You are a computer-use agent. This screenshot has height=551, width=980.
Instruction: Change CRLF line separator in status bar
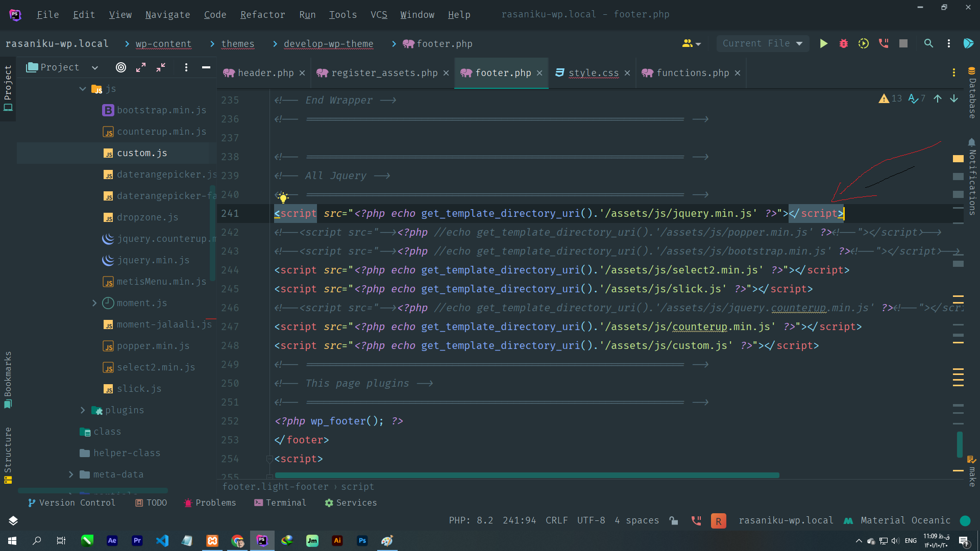coord(556,520)
